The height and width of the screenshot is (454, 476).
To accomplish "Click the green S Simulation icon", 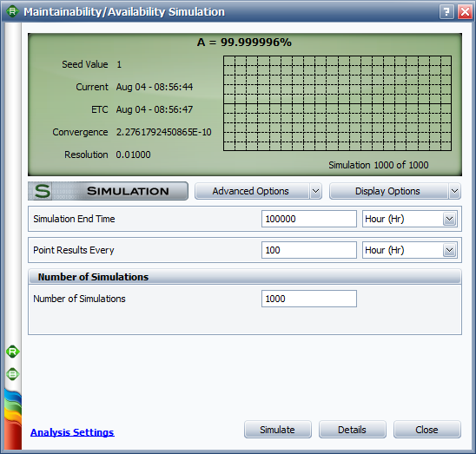I will [x=43, y=191].
